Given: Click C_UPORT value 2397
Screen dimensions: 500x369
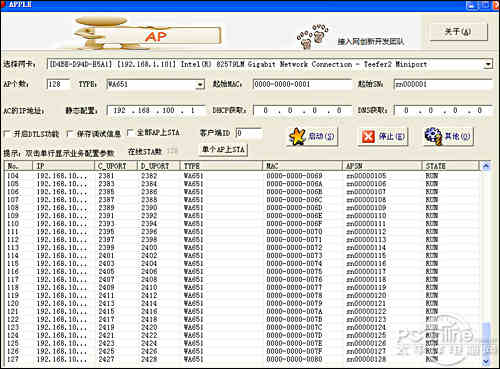Looking at the screenshot, I should [x=106, y=240].
